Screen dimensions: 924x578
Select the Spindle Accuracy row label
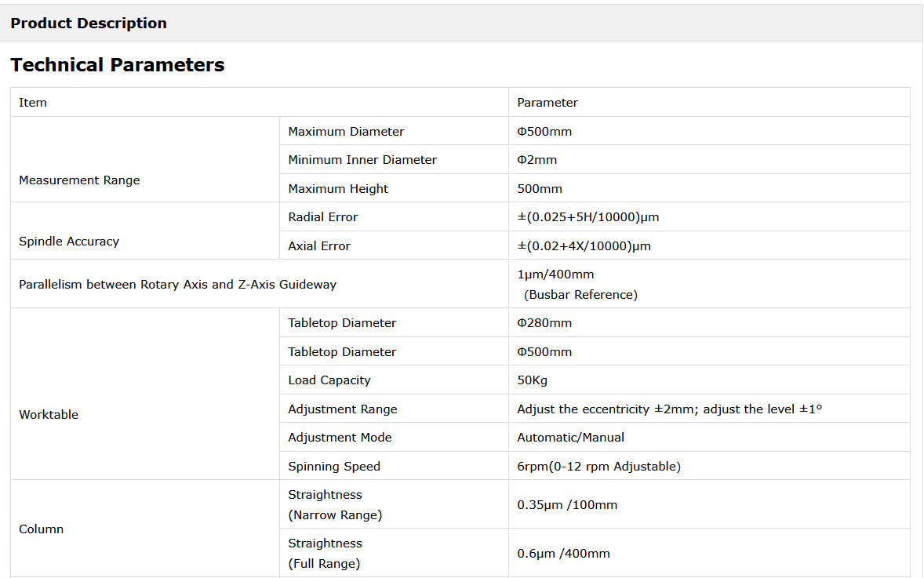[x=69, y=242]
